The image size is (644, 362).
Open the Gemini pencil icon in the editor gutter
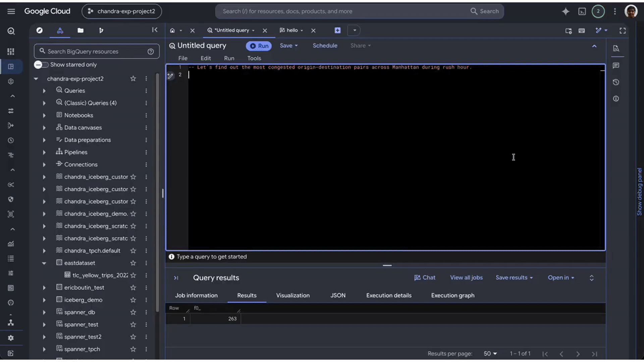[170, 76]
